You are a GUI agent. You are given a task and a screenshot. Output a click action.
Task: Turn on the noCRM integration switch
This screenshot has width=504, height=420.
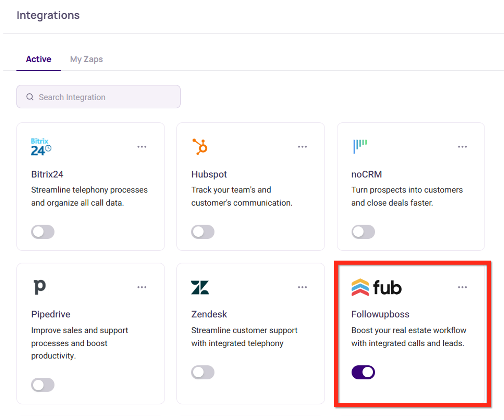(x=363, y=232)
